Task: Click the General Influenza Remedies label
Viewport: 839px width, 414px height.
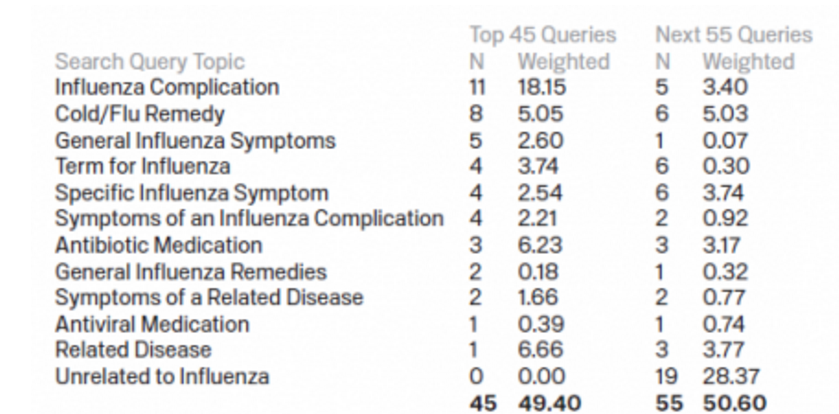Action: [190, 272]
